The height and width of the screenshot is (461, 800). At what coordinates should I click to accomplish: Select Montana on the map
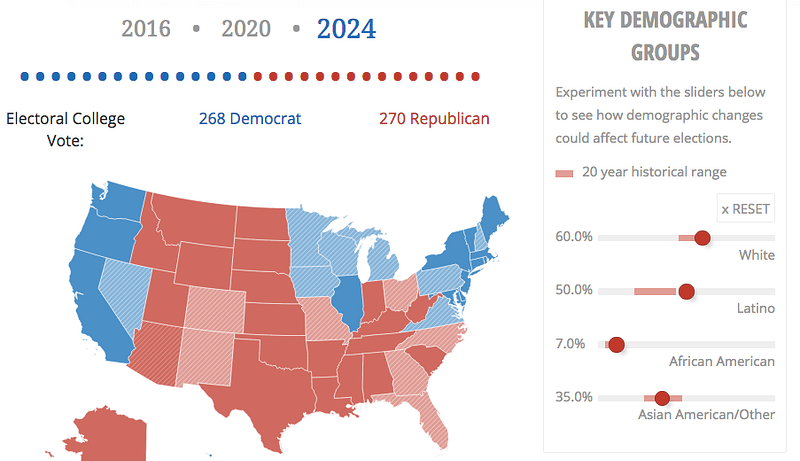(196, 219)
